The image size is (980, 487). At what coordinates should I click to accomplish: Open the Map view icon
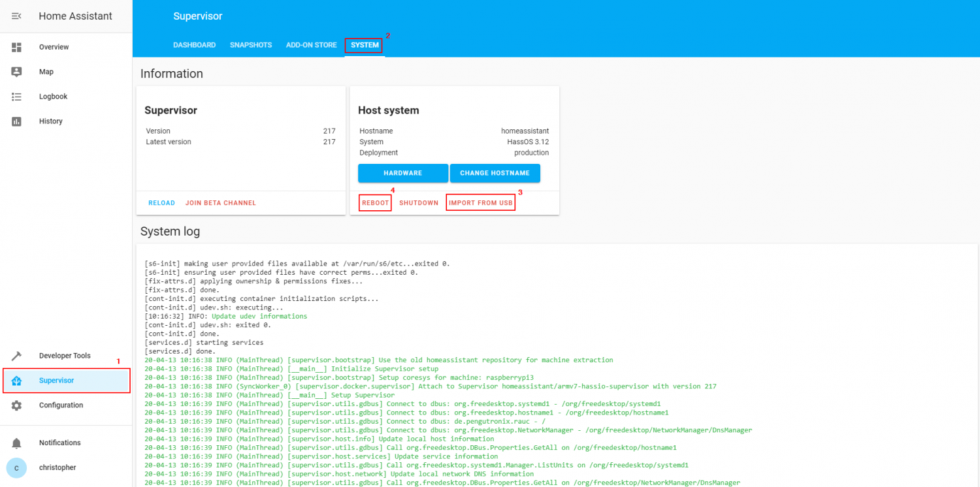16,72
